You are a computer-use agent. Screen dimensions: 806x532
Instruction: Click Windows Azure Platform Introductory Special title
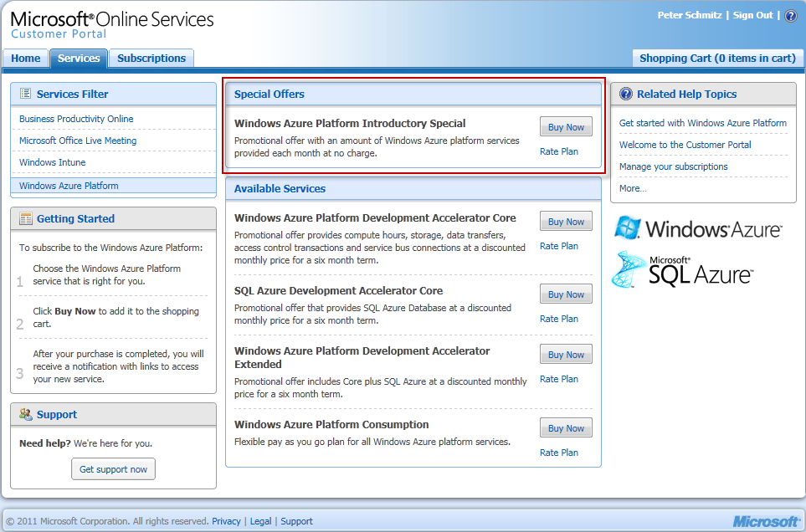point(350,123)
